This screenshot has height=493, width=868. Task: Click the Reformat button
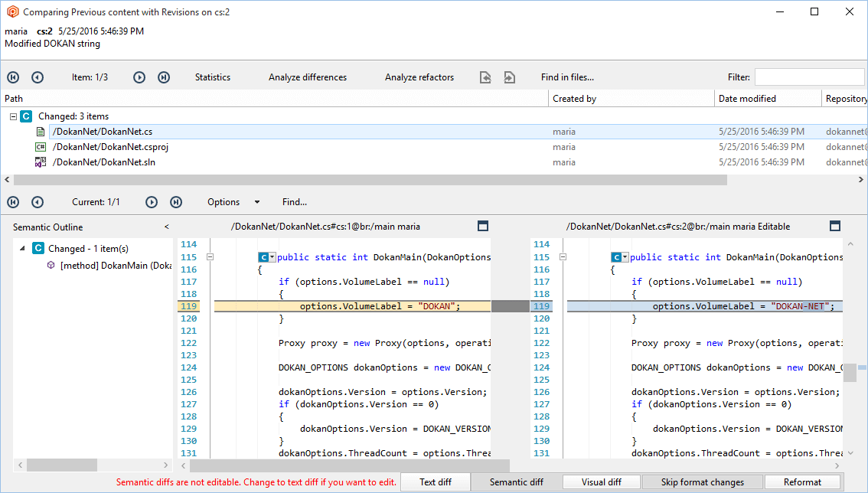tap(803, 482)
